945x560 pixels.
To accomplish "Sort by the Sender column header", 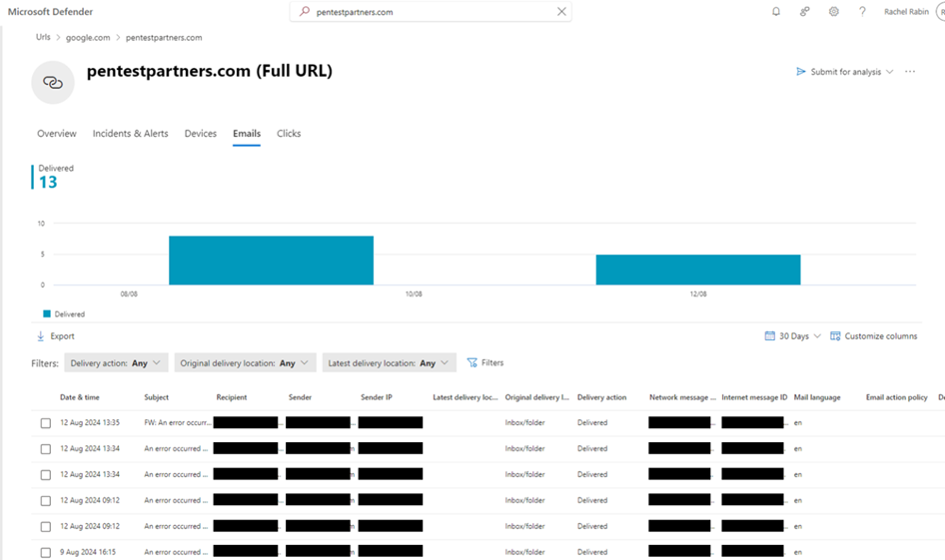I will (300, 397).
